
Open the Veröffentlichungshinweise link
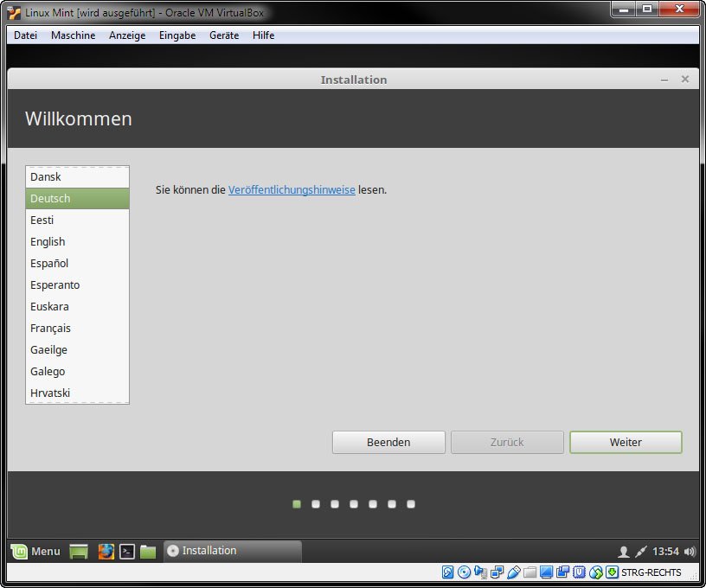(x=292, y=190)
